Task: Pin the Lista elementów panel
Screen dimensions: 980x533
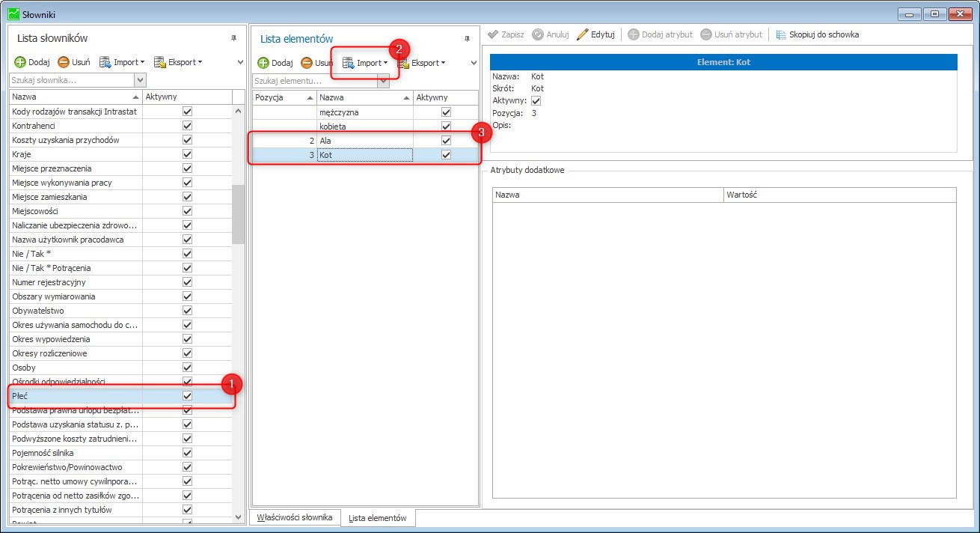Action: [x=468, y=39]
